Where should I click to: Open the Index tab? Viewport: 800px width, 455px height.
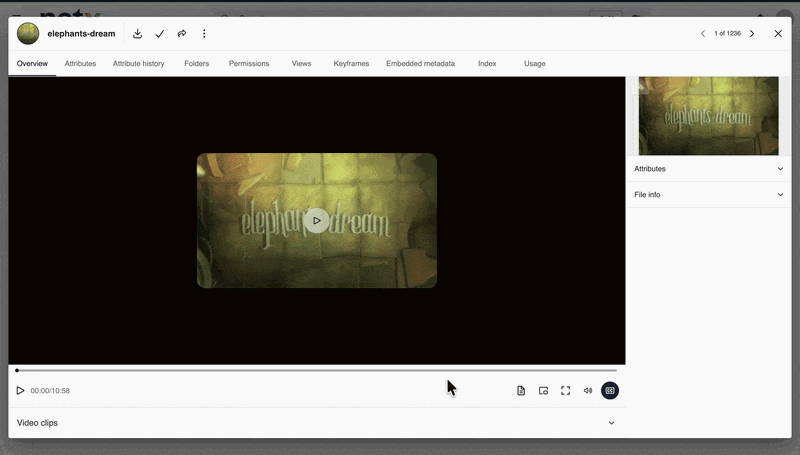[x=487, y=64]
